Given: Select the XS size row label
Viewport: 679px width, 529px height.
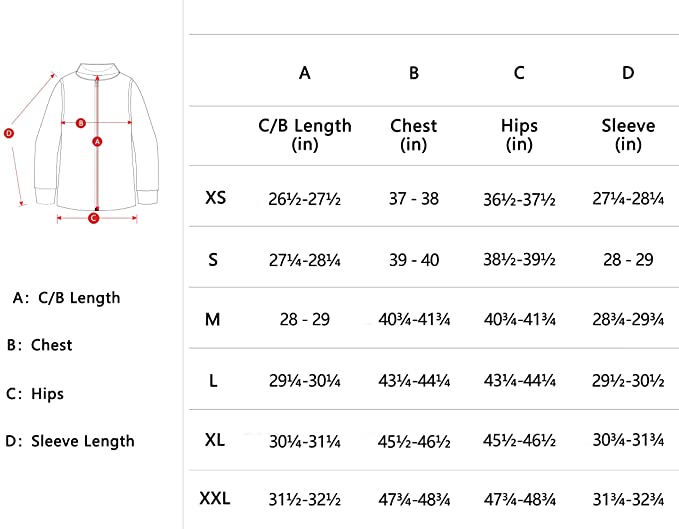Looking at the screenshot, I should 216,198.
